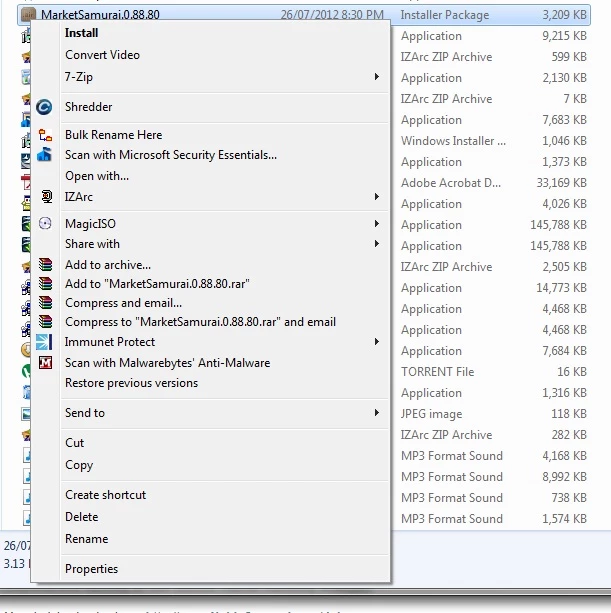The image size is (611, 613).
Task: Click the 7 KB IZArc ZIP Archive row
Action: 494,99
